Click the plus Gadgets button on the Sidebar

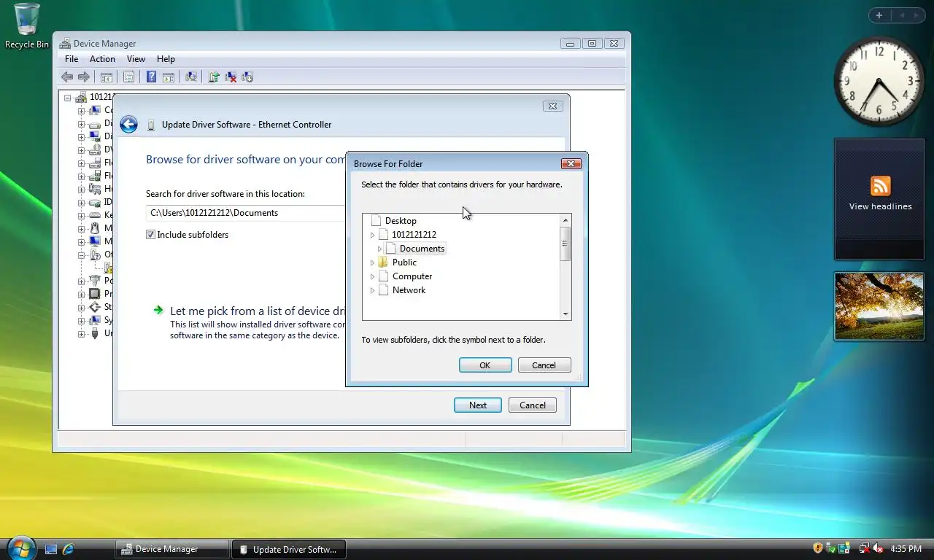tap(879, 15)
